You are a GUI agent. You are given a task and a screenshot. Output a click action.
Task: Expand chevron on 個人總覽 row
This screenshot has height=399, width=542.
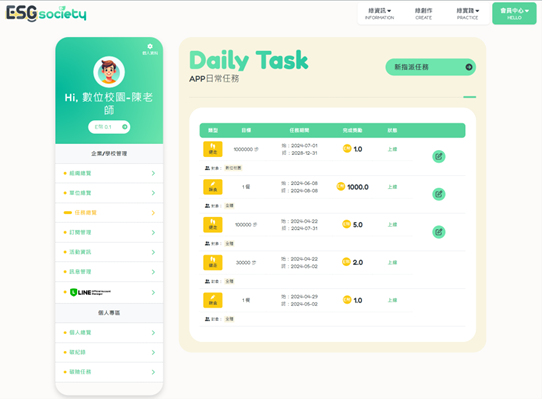click(153, 333)
